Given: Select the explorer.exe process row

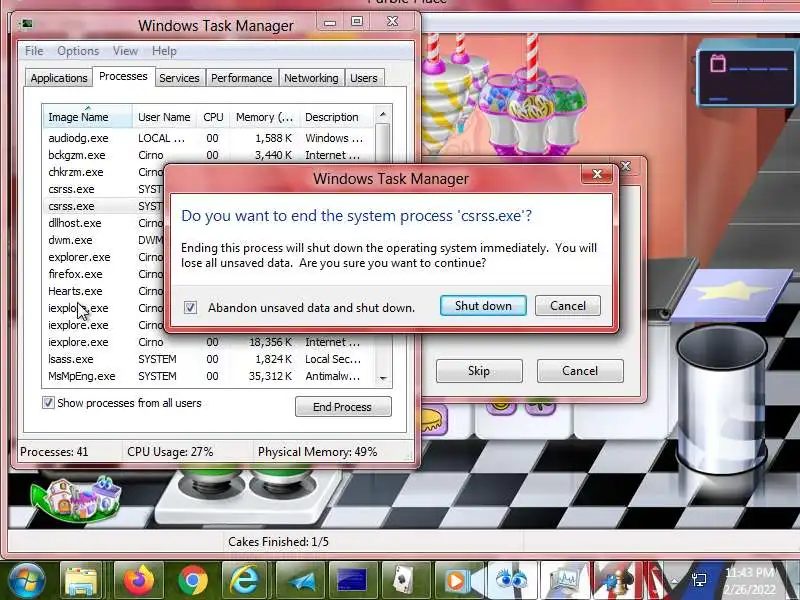Looking at the screenshot, I should 104,257.
